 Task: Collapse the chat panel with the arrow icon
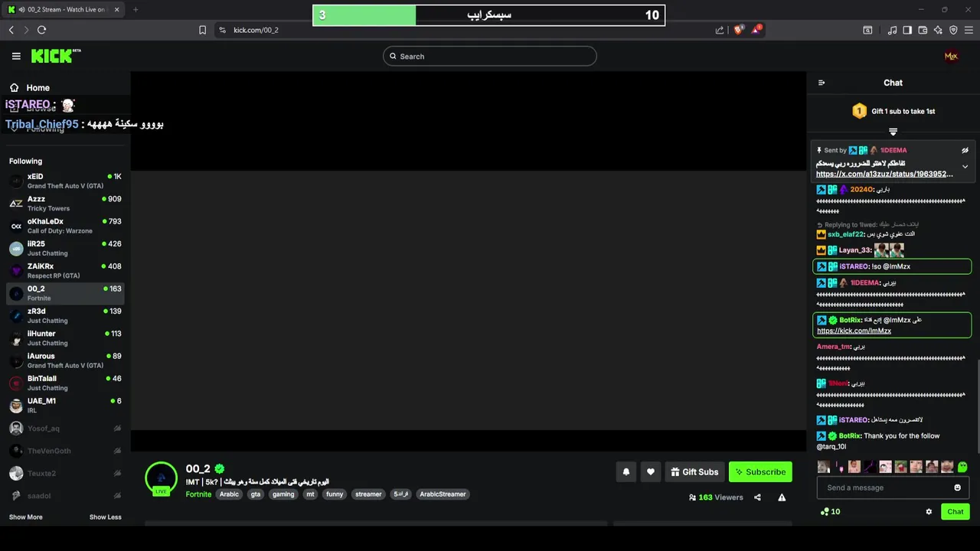[822, 83]
